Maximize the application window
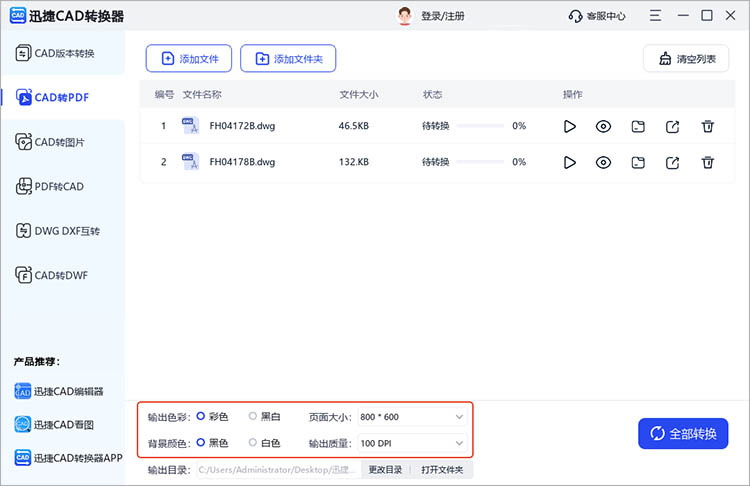The height and width of the screenshot is (486, 750). coord(706,15)
